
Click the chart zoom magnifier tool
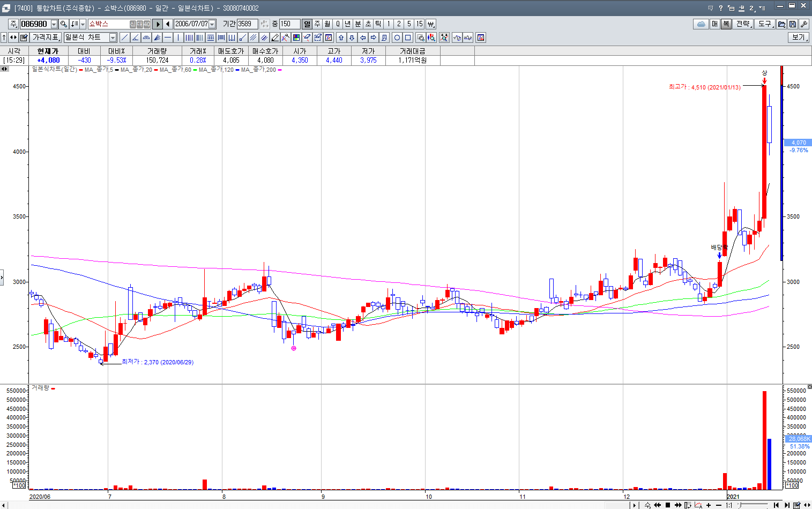point(421,38)
